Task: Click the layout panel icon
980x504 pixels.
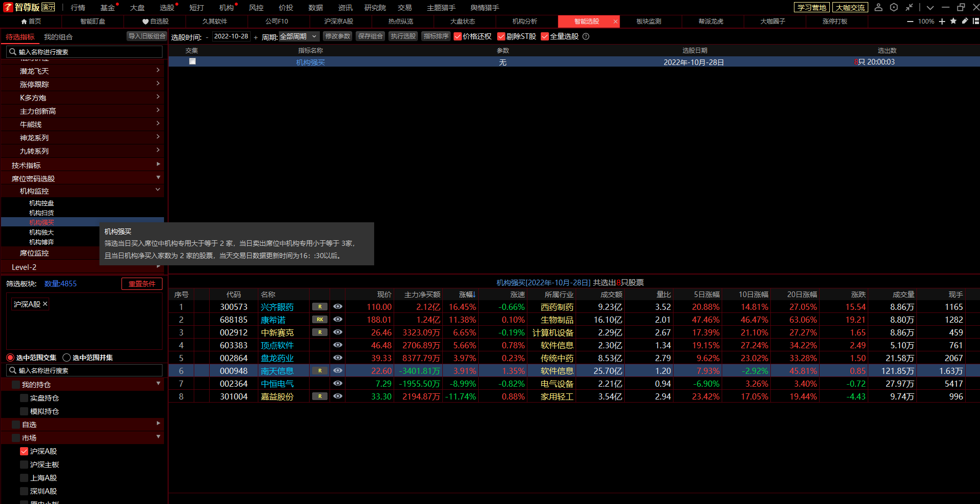Action: tap(976, 21)
